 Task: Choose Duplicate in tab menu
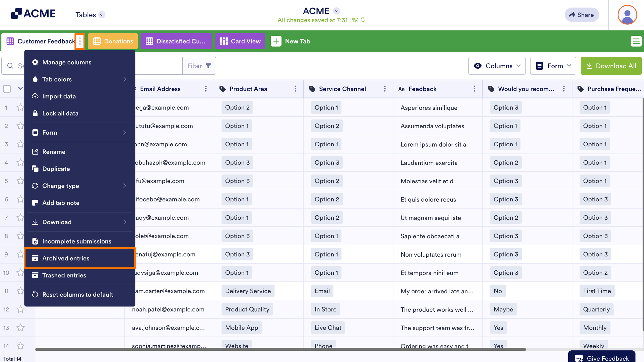pyautogui.click(x=80, y=169)
